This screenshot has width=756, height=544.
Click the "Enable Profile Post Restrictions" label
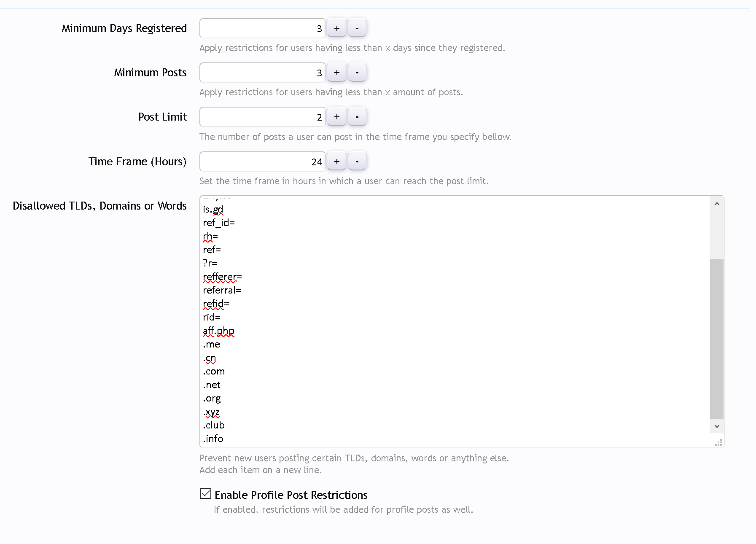(x=291, y=495)
